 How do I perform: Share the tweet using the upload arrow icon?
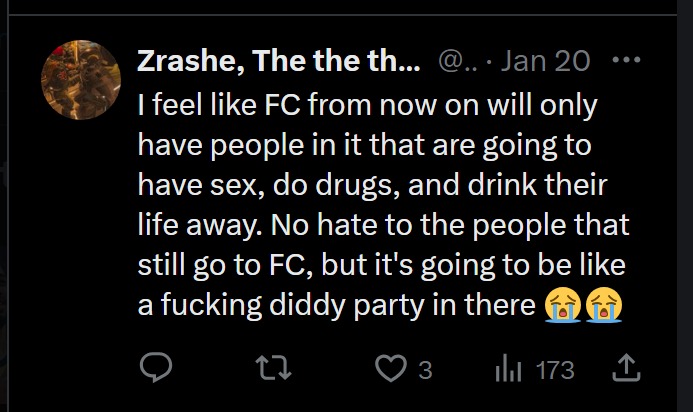[626, 368]
